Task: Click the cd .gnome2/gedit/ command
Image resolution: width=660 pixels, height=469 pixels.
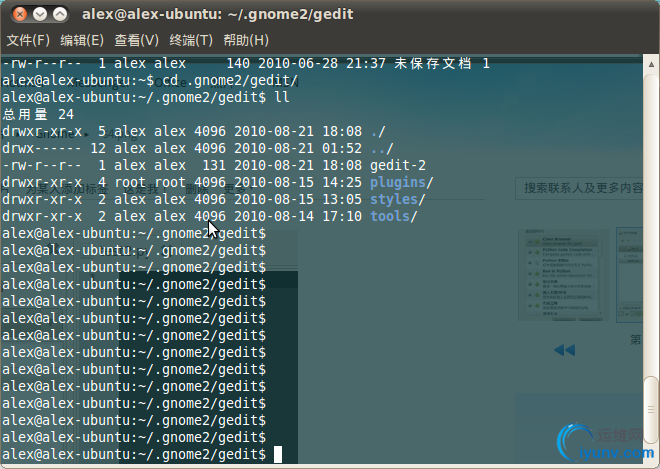Action: pos(230,80)
